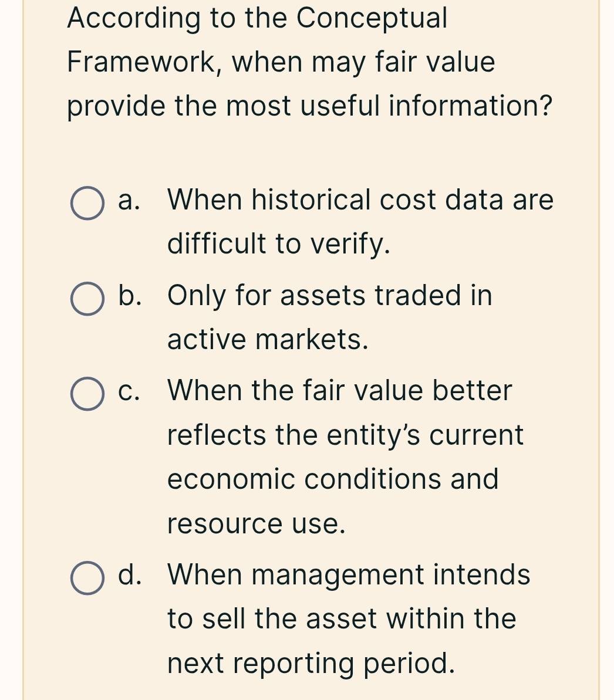The width and height of the screenshot is (614, 700).
Task: Click the 'According to the Conceptual' question line
Action: pyautogui.click(x=257, y=18)
